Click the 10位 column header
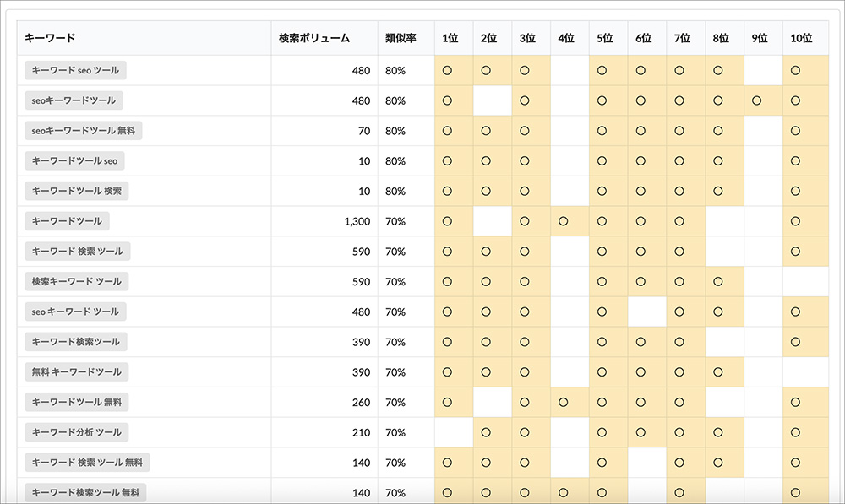 (x=801, y=38)
